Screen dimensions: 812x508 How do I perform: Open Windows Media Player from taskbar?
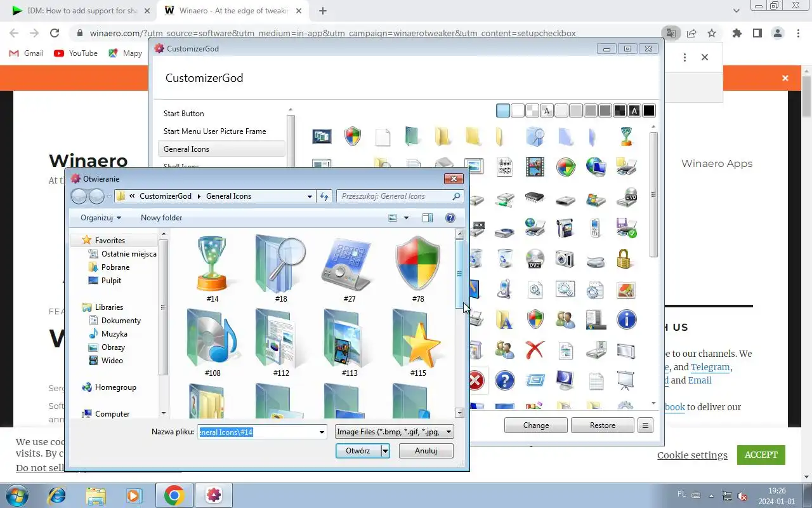click(134, 495)
